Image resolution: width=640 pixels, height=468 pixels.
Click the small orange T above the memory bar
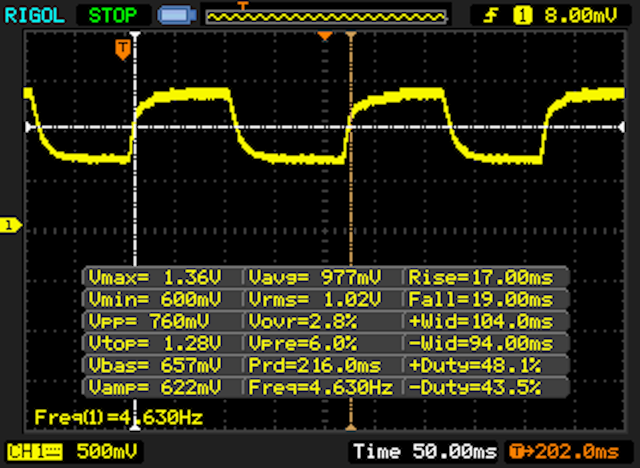coord(243,6)
